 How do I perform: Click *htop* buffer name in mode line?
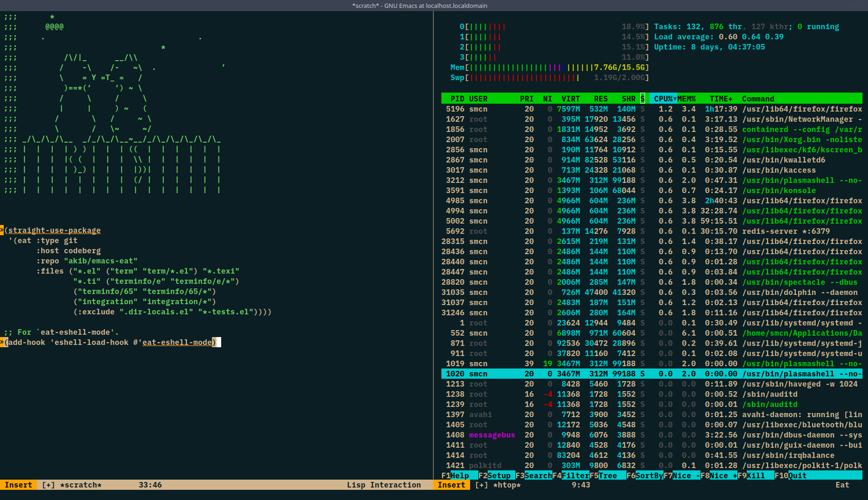pos(507,485)
